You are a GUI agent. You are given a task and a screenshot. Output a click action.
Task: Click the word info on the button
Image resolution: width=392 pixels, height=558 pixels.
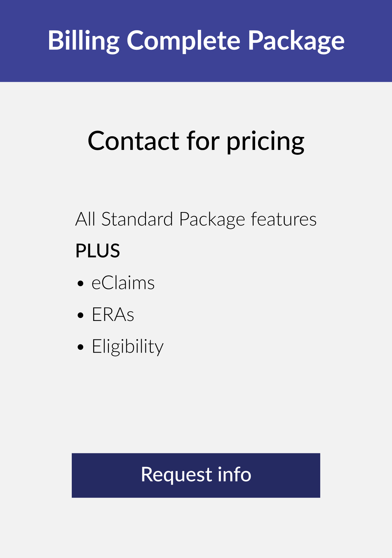234,474
